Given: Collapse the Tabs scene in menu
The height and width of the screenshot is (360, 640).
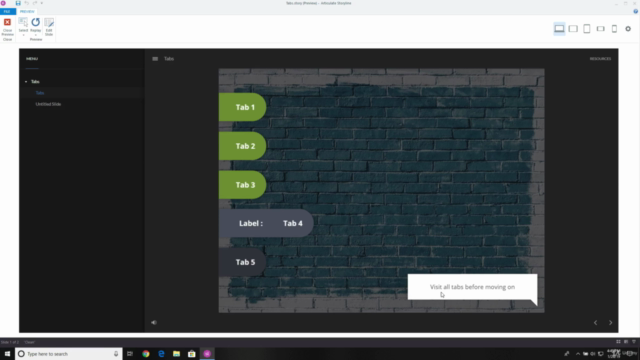Looking at the screenshot, I should pyautogui.click(x=26, y=82).
